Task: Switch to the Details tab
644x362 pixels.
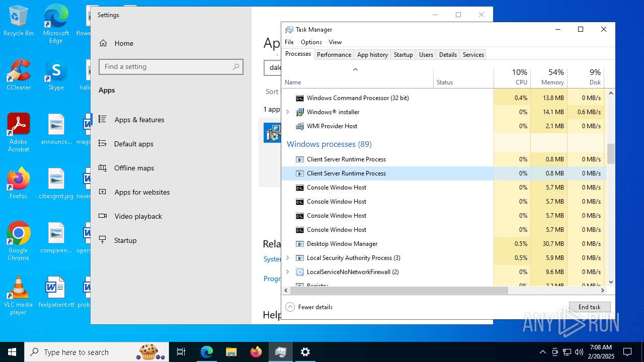Action: pos(448,55)
